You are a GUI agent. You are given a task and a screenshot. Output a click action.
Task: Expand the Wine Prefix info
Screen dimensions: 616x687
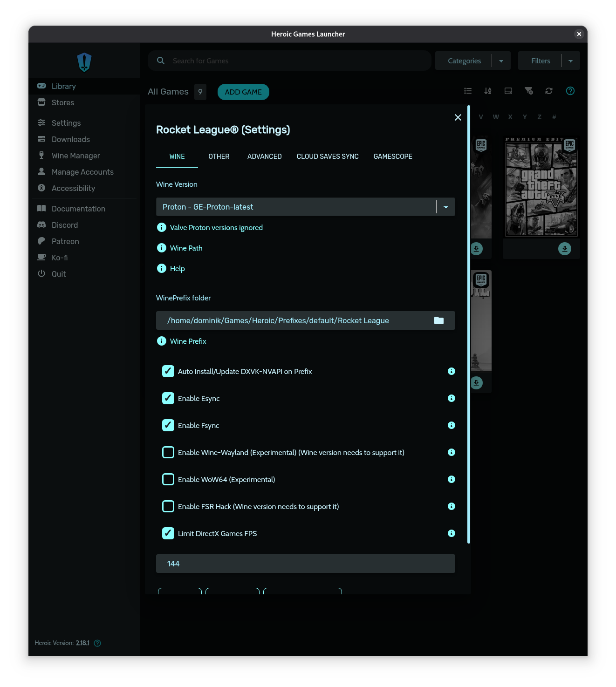[182, 341]
